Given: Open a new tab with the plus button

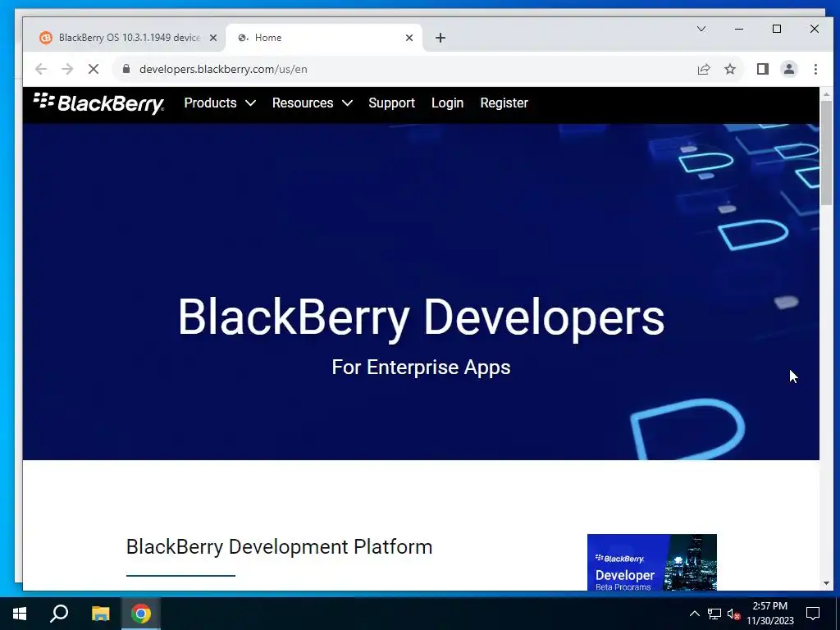Looking at the screenshot, I should (x=441, y=38).
